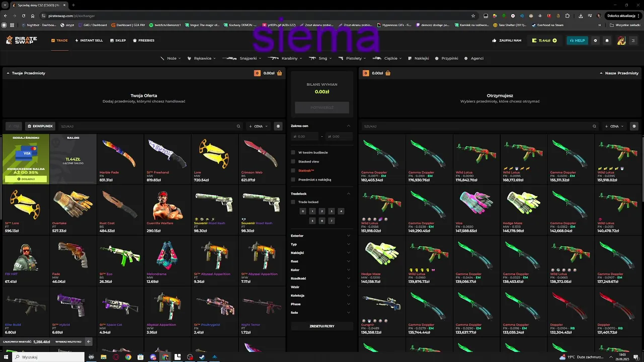Refresh the site inventory with the round icon
This screenshot has height=362, width=644.
click(x=634, y=126)
